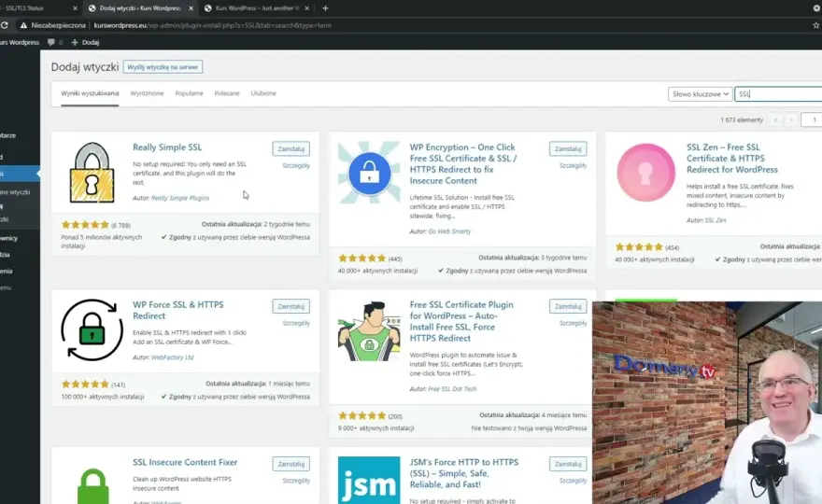
Task: Open the Really Simple SSL title link
Action: 167,147
